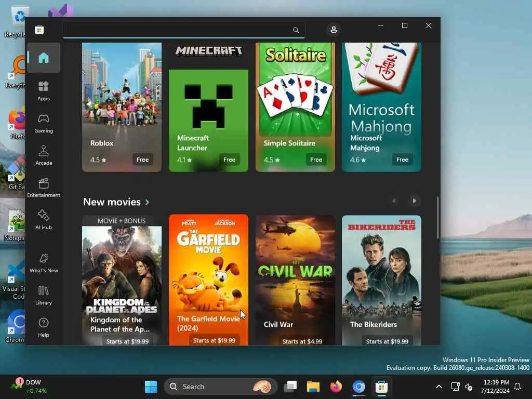This screenshot has width=532, height=399.
Task: Open clock showing 12:39 PM
Action: 495,387
